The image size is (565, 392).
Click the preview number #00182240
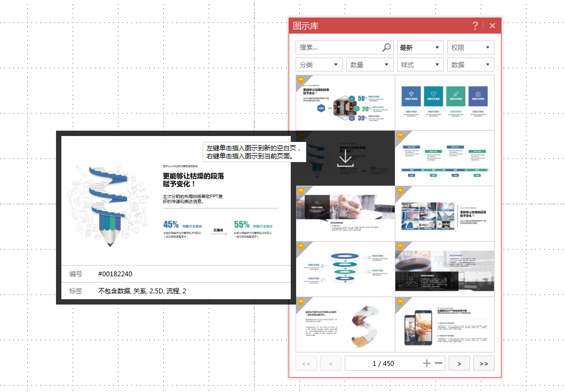pos(115,274)
